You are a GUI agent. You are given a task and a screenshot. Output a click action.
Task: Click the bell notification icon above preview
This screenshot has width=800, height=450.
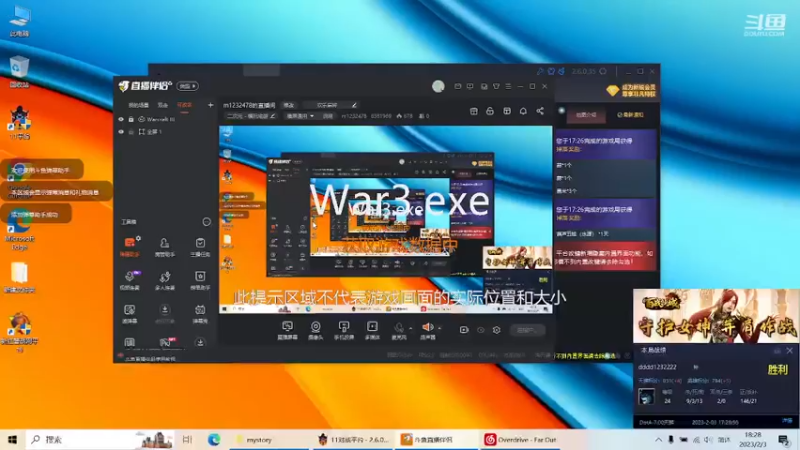[523, 111]
